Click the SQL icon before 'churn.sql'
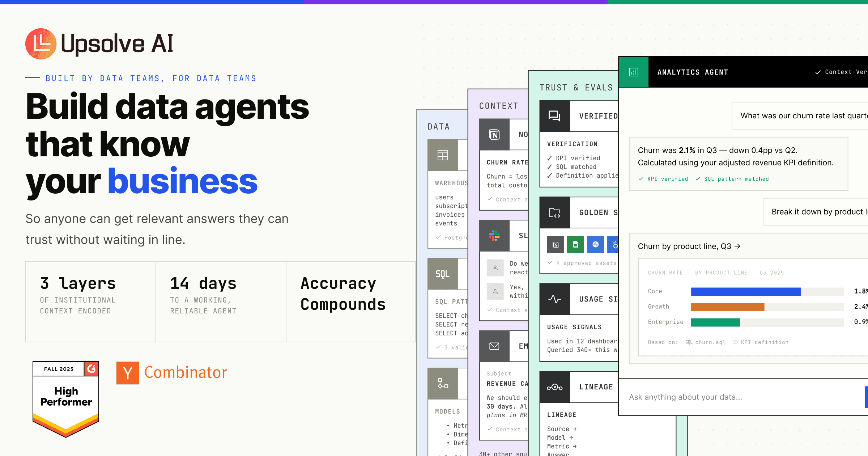This screenshot has width=868, height=456. tap(689, 342)
